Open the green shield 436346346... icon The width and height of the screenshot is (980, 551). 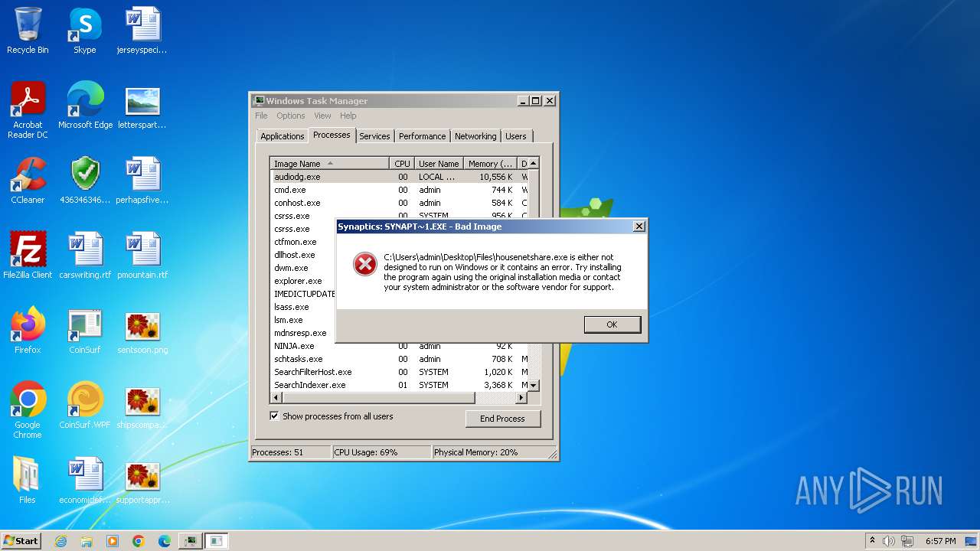point(85,181)
